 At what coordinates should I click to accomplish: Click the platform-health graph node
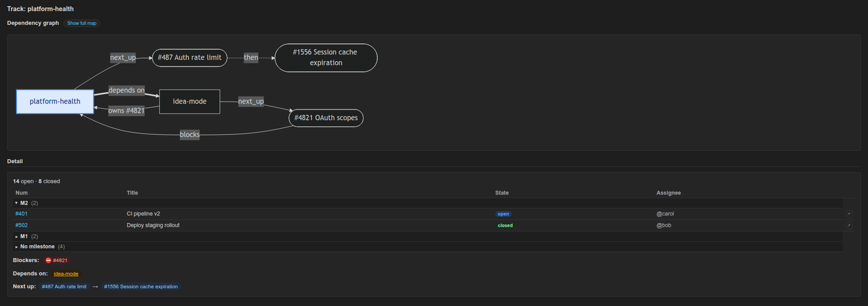[x=55, y=102]
